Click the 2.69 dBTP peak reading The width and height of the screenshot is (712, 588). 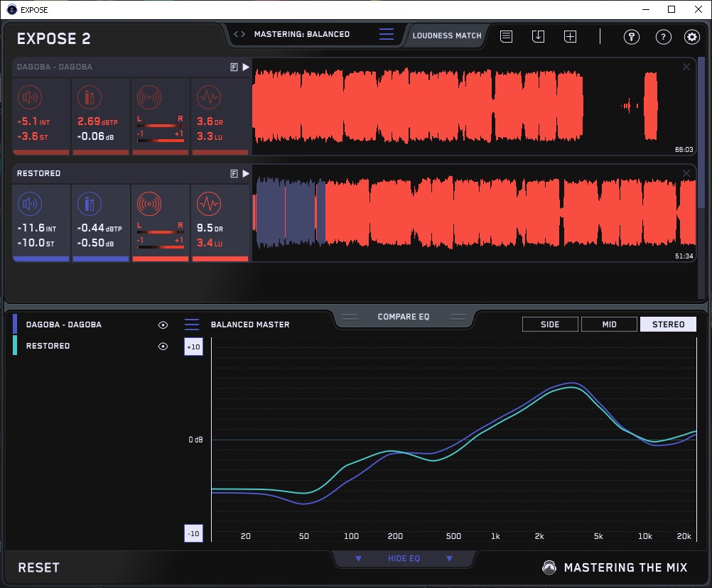point(97,121)
